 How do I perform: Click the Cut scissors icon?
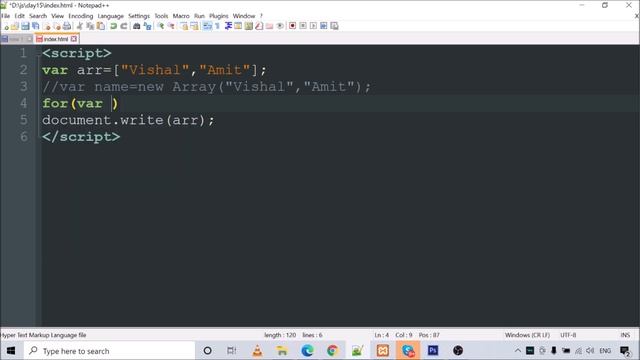pyautogui.click(x=80, y=26)
